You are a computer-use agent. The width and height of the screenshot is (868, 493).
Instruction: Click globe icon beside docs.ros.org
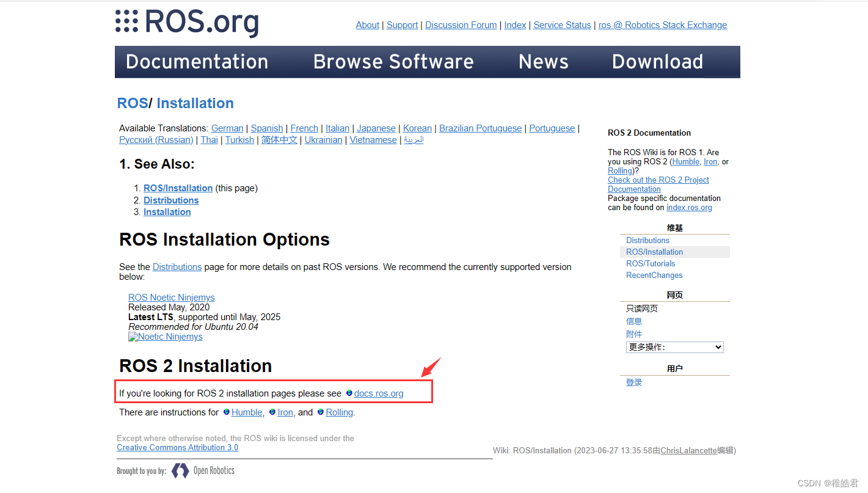[349, 393]
